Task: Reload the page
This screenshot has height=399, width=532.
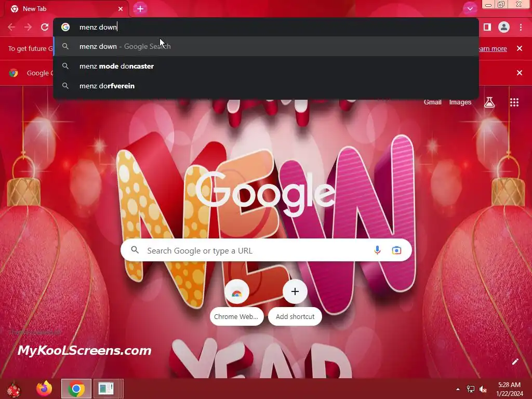Action: tap(45, 27)
